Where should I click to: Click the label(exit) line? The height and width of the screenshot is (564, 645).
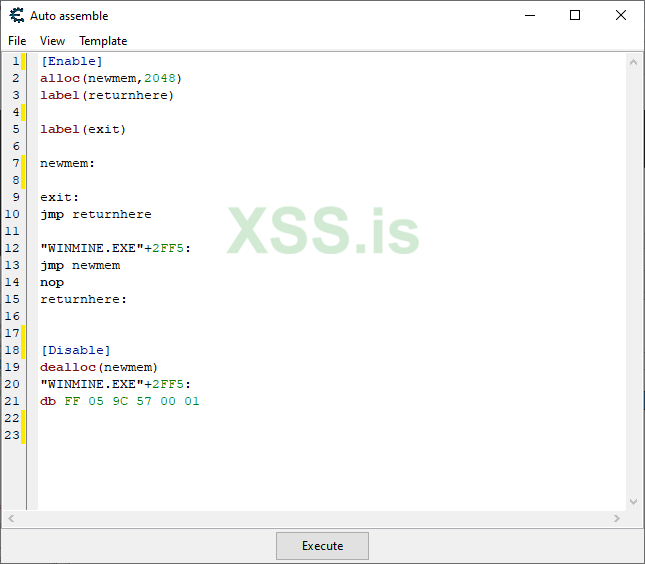tap(83, 129)
